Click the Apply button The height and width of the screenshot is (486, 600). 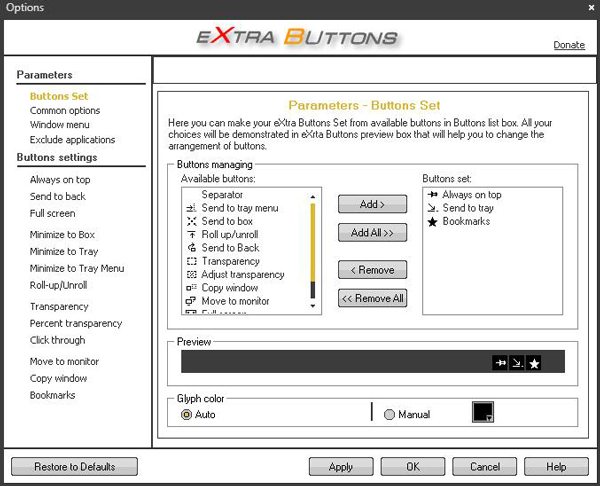point(341,466)
